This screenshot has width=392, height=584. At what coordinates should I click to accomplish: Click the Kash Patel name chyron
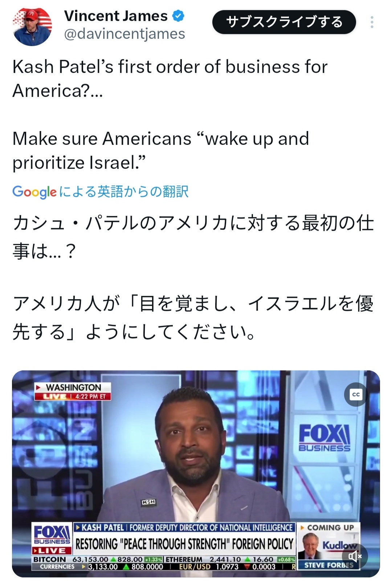184,527
